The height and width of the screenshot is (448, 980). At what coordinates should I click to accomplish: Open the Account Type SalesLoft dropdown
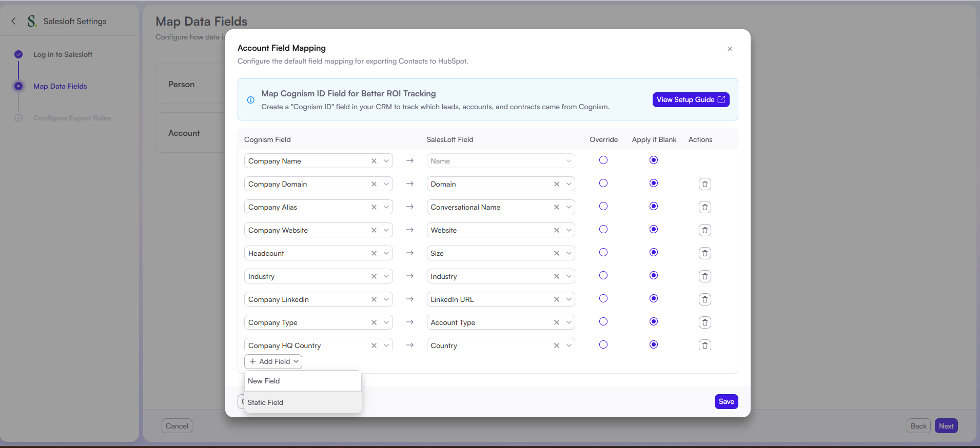point(569,322)
